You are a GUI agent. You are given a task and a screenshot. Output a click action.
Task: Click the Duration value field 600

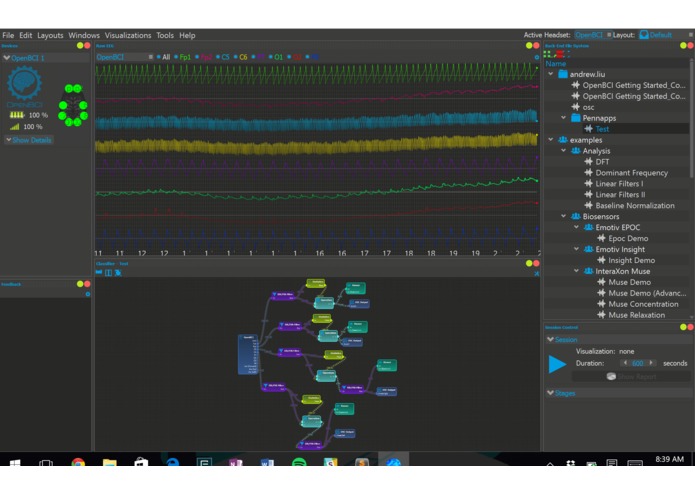click(x=638, y=363)
